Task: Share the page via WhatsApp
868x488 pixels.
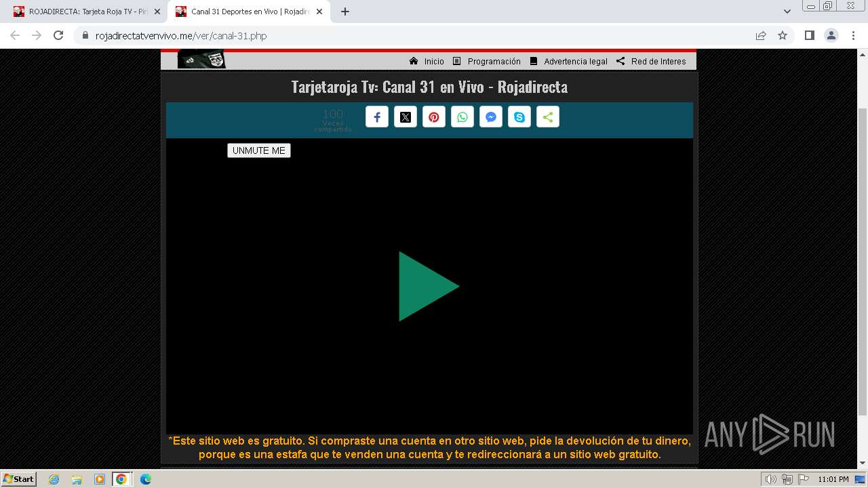Action: pos(462,117)
